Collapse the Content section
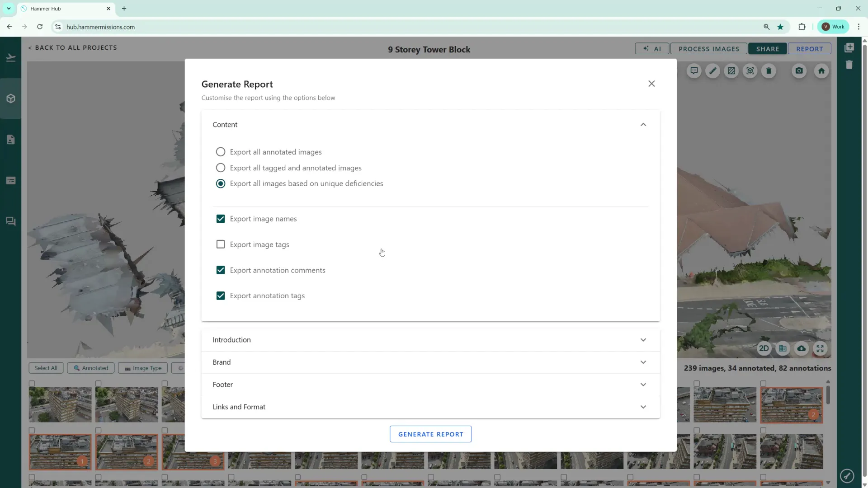This screenshot has width=868, height=488. (x=643, y=125)
